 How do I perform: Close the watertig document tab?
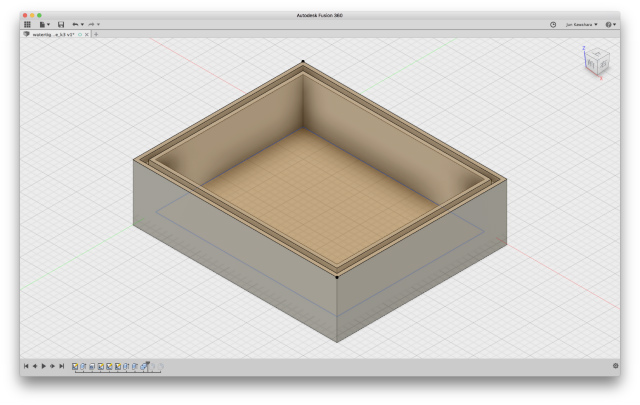point(87,35)
